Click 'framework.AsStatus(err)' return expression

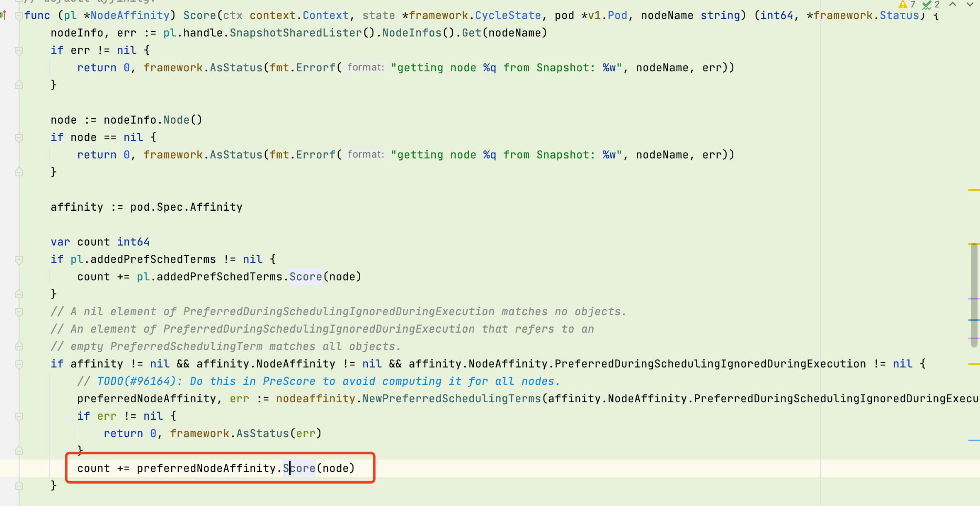click(x=246, y=434)
